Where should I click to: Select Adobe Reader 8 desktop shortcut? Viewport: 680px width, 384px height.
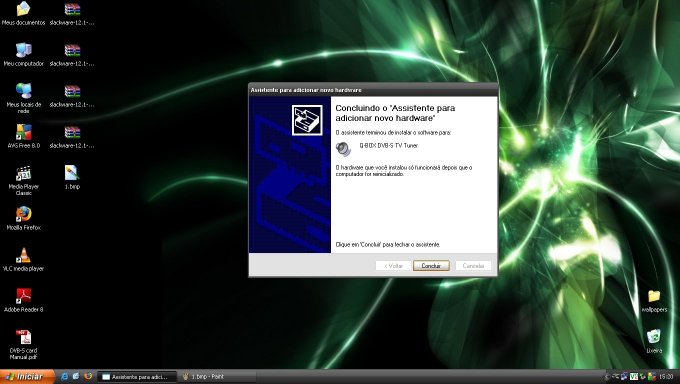(23, 300)
